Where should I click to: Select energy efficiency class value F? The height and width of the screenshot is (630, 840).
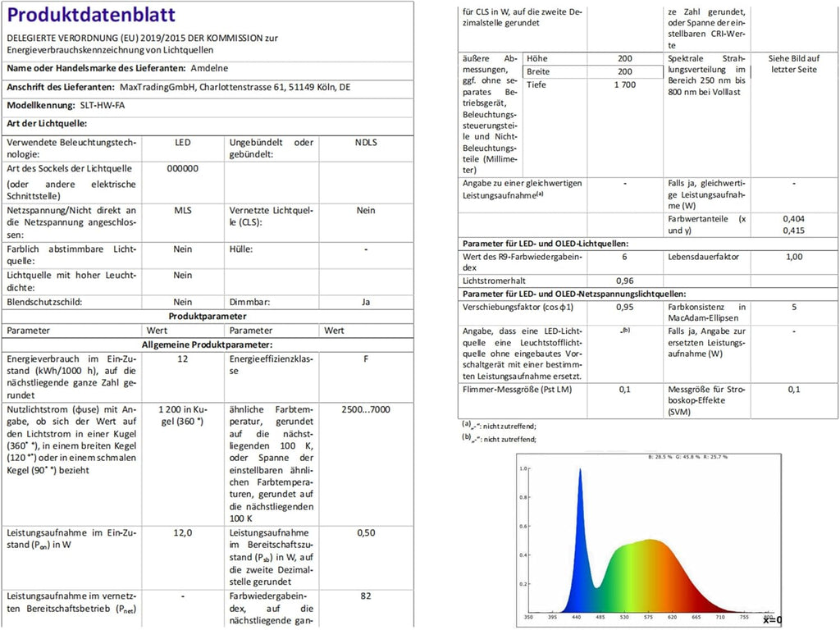366,358
